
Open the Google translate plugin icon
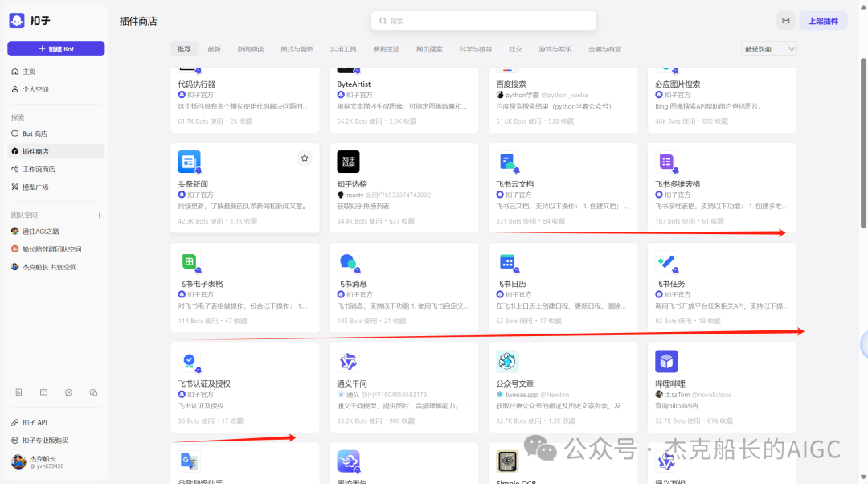[190, 461]
